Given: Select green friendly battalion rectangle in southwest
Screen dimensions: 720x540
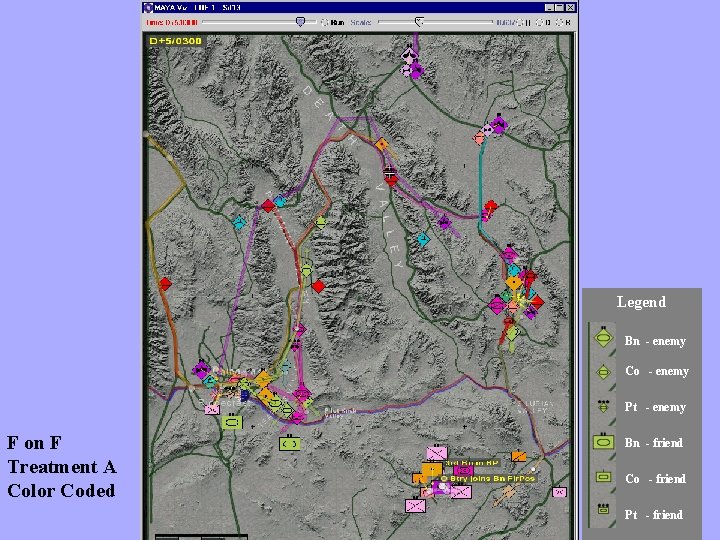Looking at the screenshot, I should (232, 421).
